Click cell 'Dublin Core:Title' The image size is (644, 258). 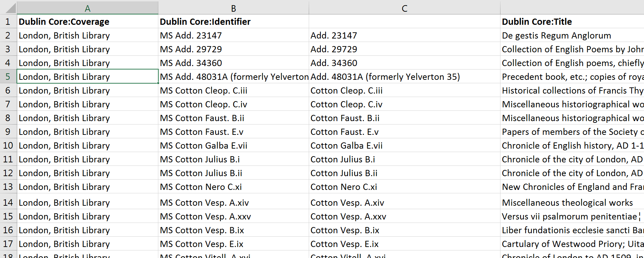pyautogui.click(x=572, y=22)
